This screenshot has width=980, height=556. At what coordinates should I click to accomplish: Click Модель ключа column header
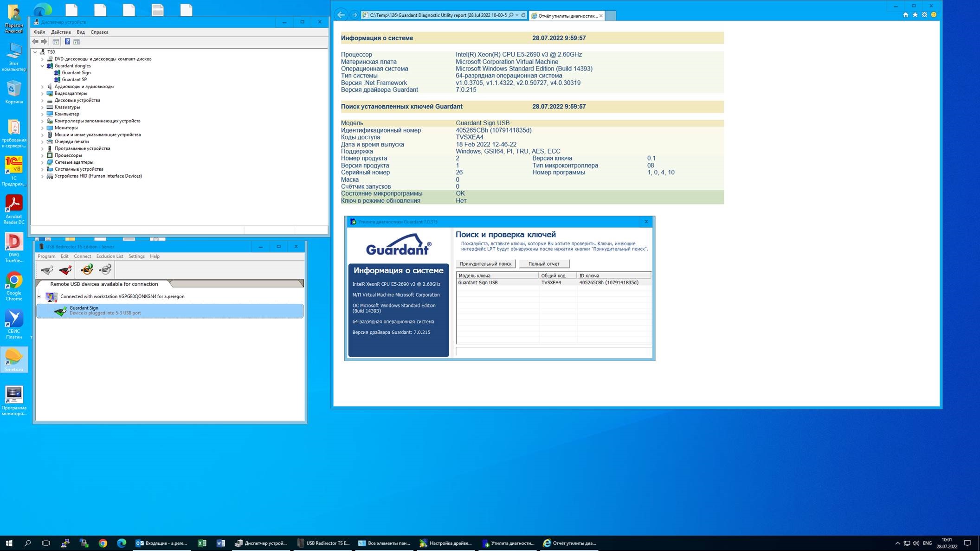click(x=497, y=275)
